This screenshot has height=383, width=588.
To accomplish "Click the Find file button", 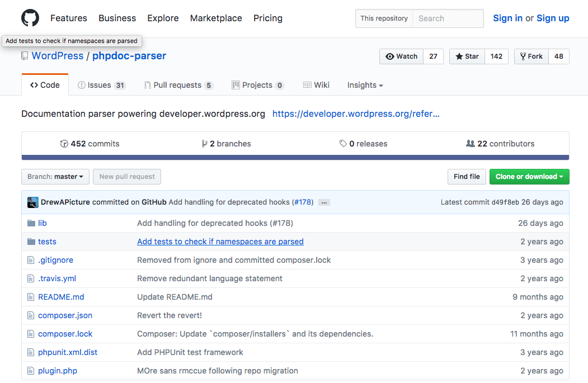I will (x=467, y=177).
